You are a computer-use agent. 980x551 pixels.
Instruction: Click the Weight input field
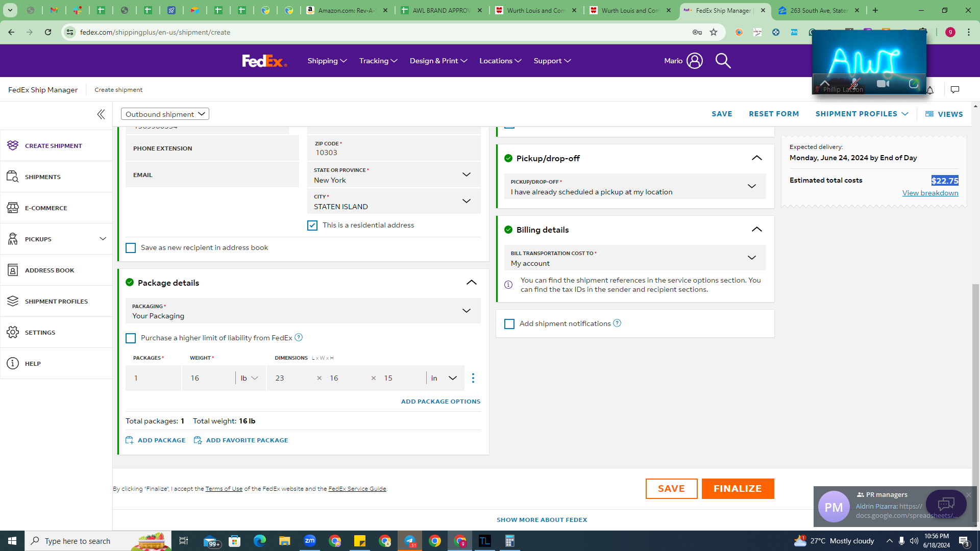(x=208, y=378)
